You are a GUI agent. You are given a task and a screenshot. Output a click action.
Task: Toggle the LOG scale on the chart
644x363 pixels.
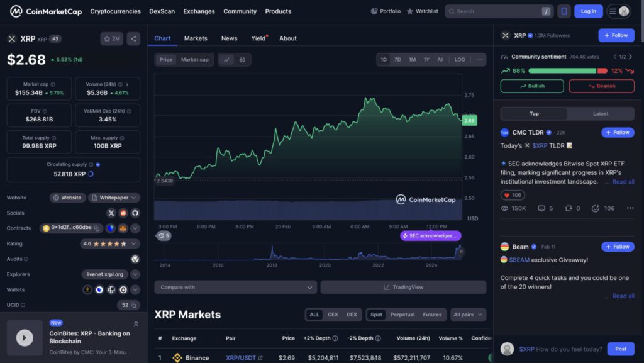pyautogui.click(x=459, y=59)
